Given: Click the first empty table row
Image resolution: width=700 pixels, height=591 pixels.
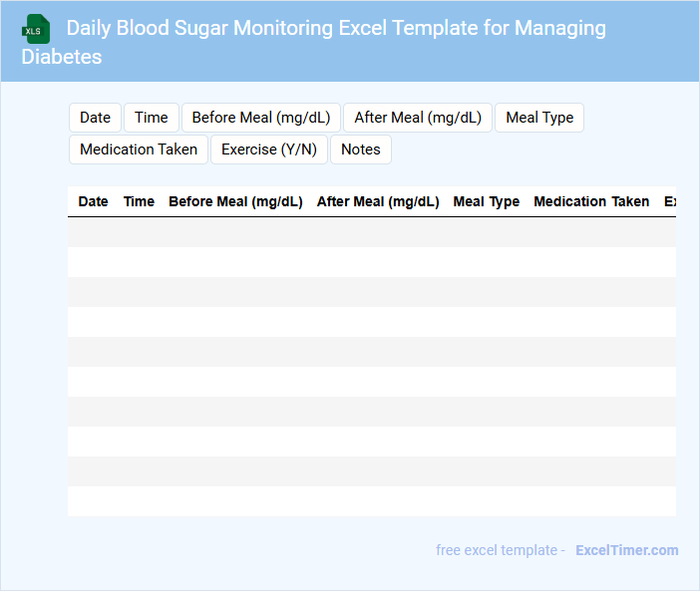Looking at the screenshot, I should point(371,232).
